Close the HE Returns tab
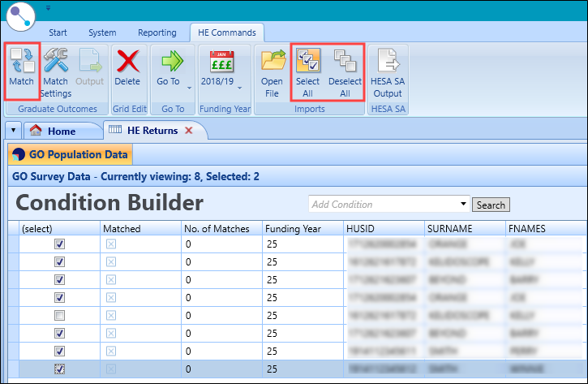 [189, 131]
